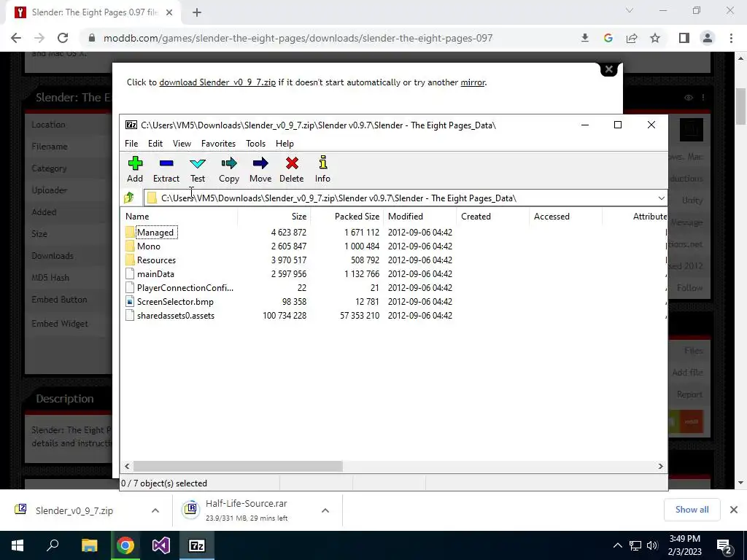Dismiss the Chrome downloads bar
The height and width of the screenshot is (560, 747).
pyautogui.click(x=734, y=510)
